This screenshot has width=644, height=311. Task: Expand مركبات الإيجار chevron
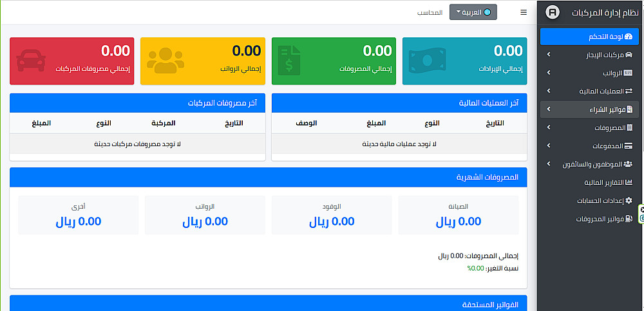pyautogui.click(x=548, y=54)
